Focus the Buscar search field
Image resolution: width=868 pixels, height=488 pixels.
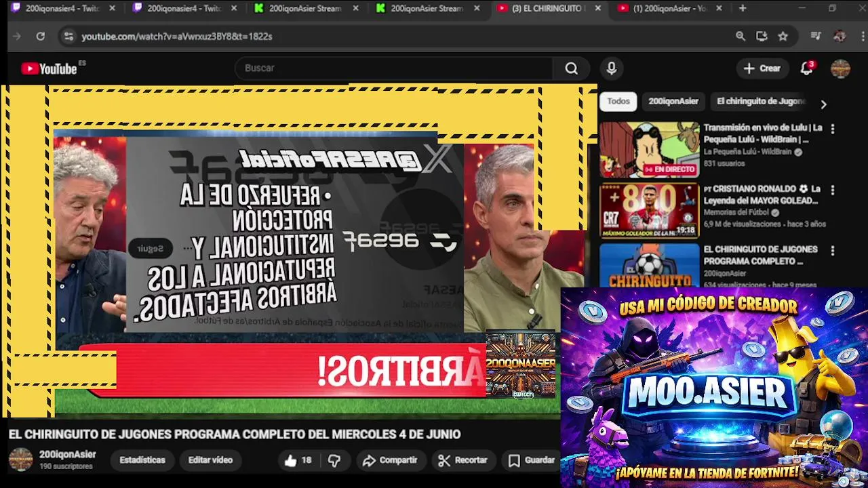pyautogui.click(x=393, y=68)
